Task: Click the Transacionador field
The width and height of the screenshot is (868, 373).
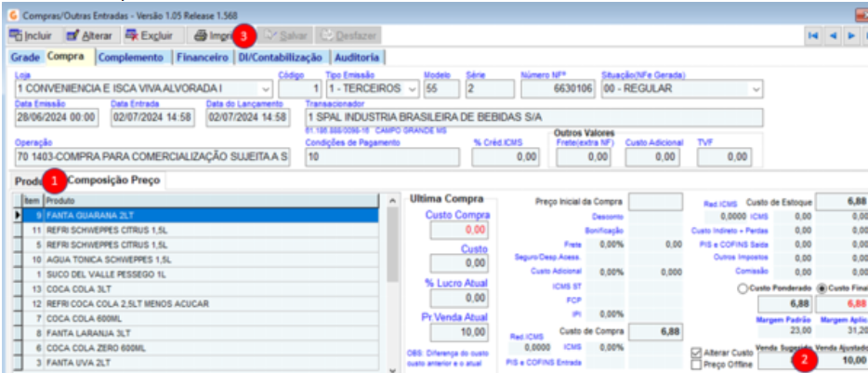Action: (x=533, y=117)
